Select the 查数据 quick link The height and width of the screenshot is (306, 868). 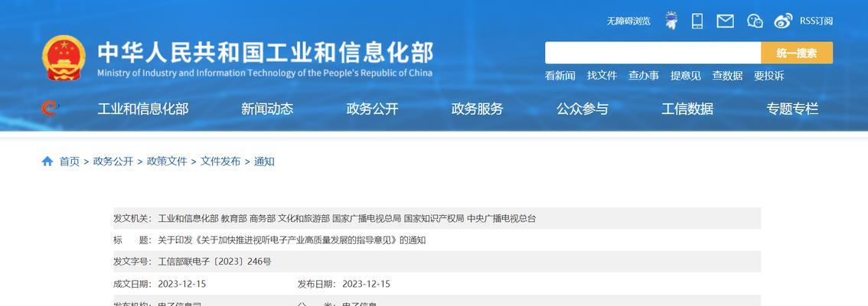727,76
